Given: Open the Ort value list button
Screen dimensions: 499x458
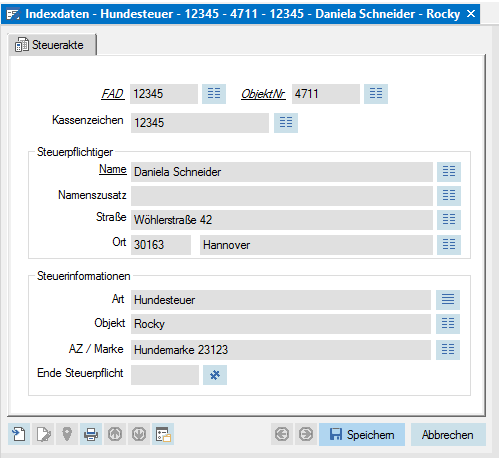Looking at the screenshot, I should click(x=449, y=245).
